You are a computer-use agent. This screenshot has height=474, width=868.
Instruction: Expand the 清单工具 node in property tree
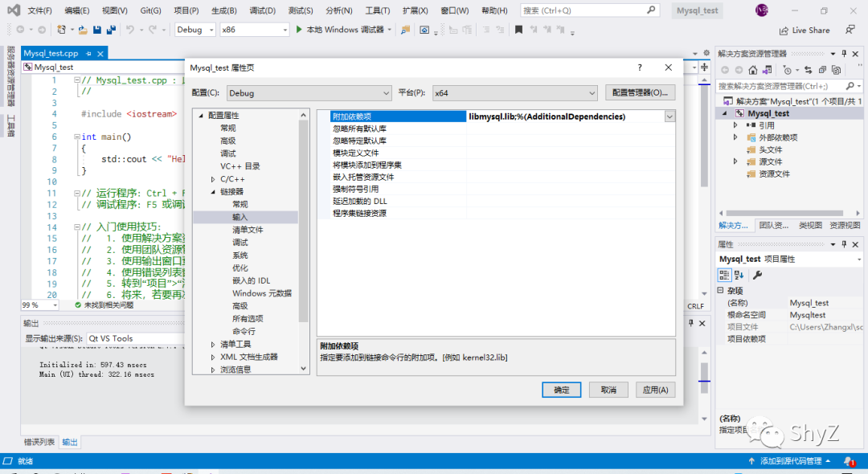(213, 344)
